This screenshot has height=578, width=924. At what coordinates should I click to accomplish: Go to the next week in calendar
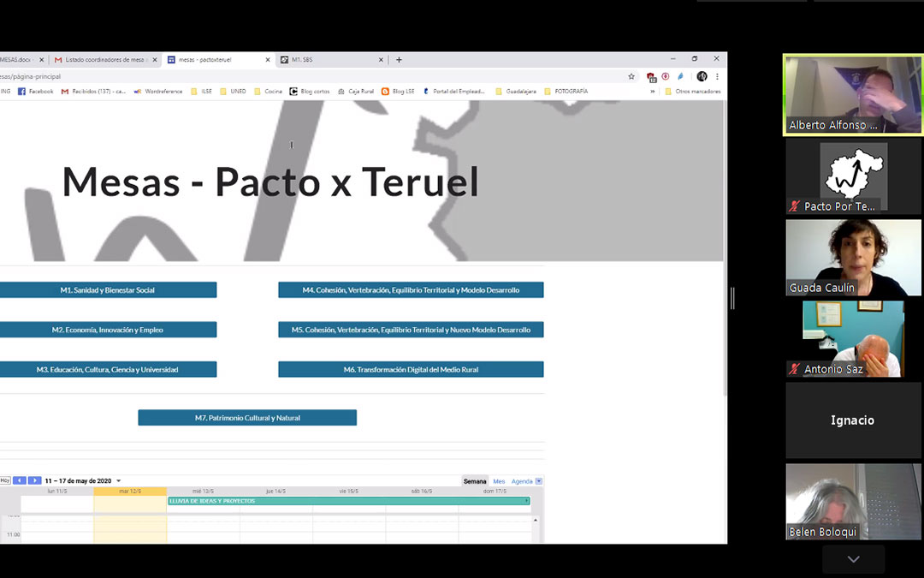tap(35, 480)
